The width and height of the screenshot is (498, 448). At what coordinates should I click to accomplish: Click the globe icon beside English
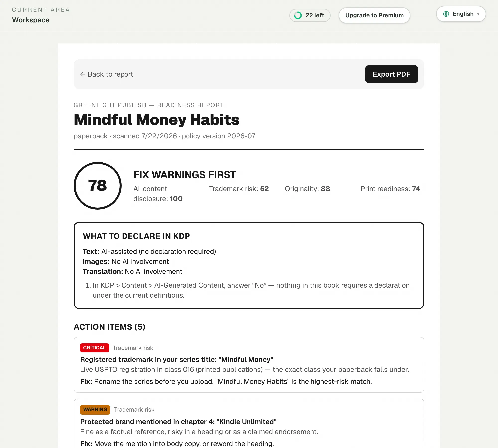pos(446,14)
